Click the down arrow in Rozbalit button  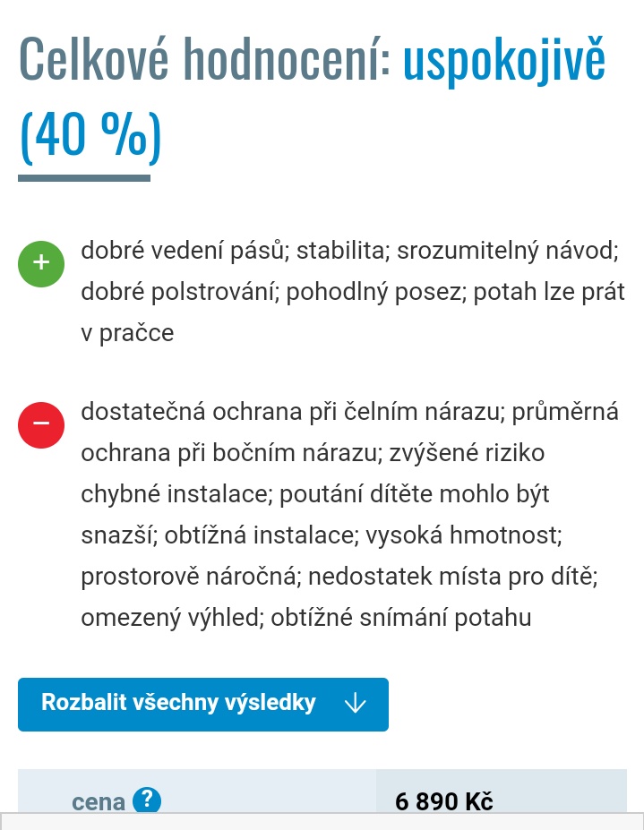tap(355, 704)
